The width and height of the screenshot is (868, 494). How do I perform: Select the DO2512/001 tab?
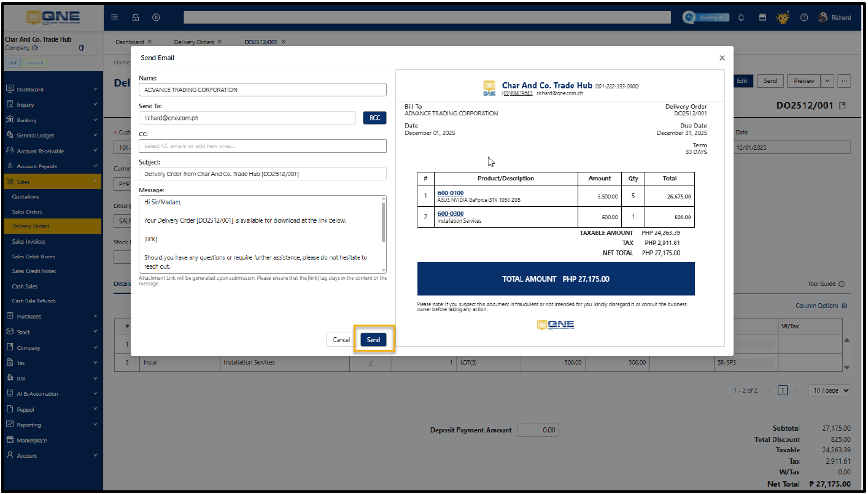(261, 42)
